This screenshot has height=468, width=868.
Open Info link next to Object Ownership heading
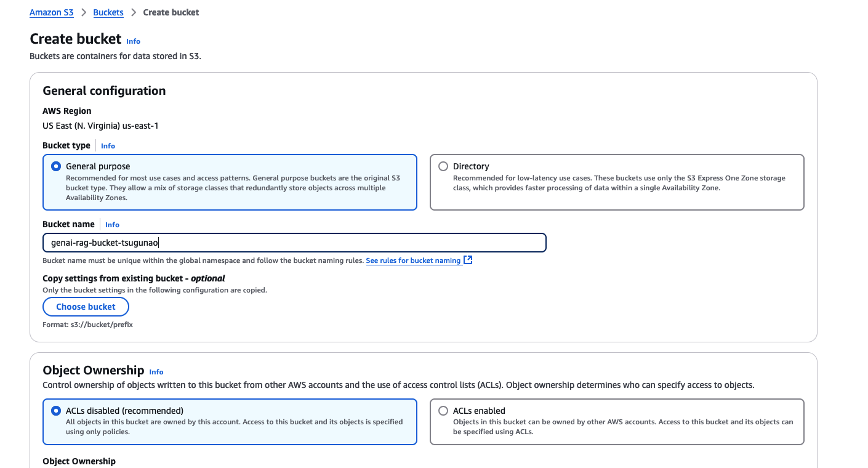[x=156, y=372]
